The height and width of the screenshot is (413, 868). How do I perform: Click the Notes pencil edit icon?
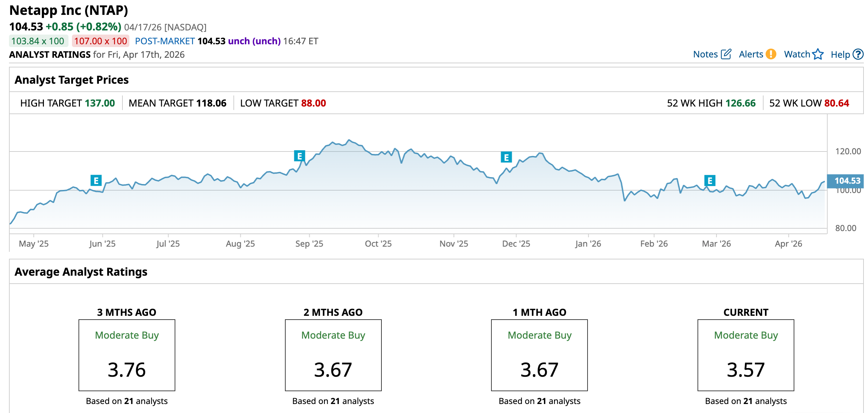coord(726,54)
